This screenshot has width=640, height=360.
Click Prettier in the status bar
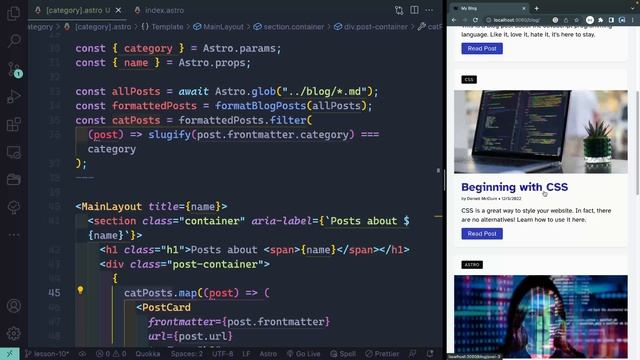point(382,353)
